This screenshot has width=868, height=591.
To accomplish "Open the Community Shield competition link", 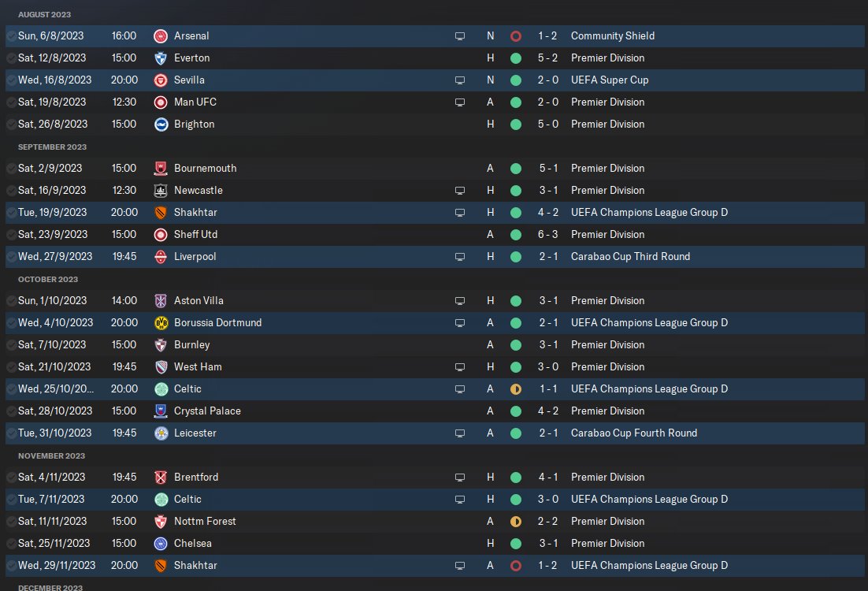I will pos(612,36).
